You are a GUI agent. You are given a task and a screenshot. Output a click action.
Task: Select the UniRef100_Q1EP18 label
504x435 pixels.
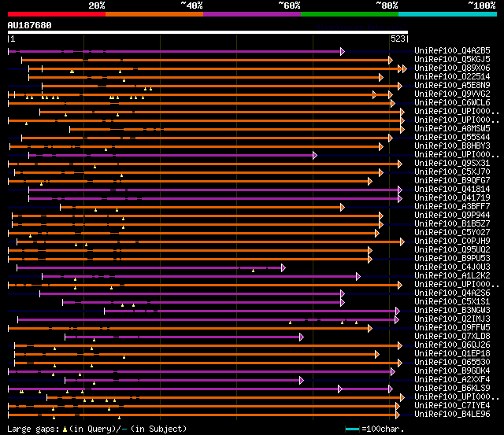[x=452, y=354]
